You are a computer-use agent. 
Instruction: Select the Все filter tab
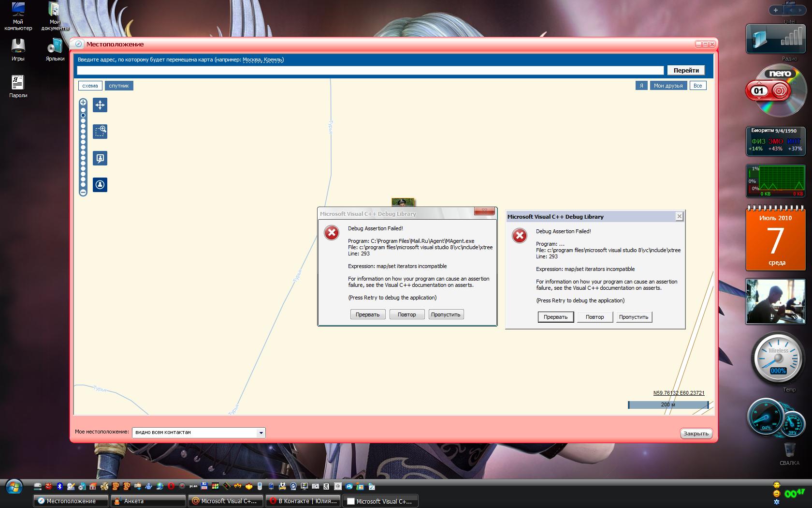coord(697,86)
